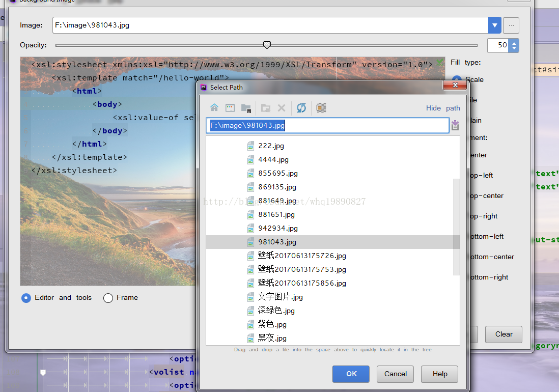Refresh the file tree in Select Path
The image size is (559, 392).
click(301, 107)
